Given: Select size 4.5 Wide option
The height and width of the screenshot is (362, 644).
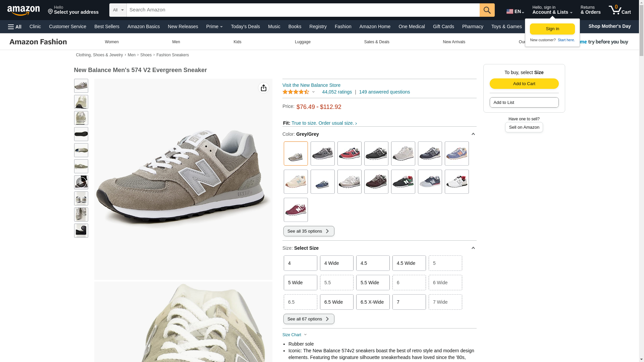Looking at the screenshot, I should coord(409,263).
